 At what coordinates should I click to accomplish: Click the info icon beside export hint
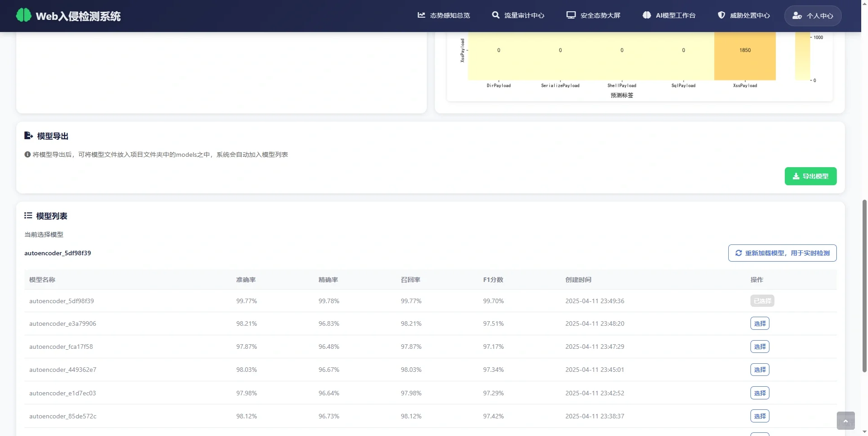tap(28, 155)
